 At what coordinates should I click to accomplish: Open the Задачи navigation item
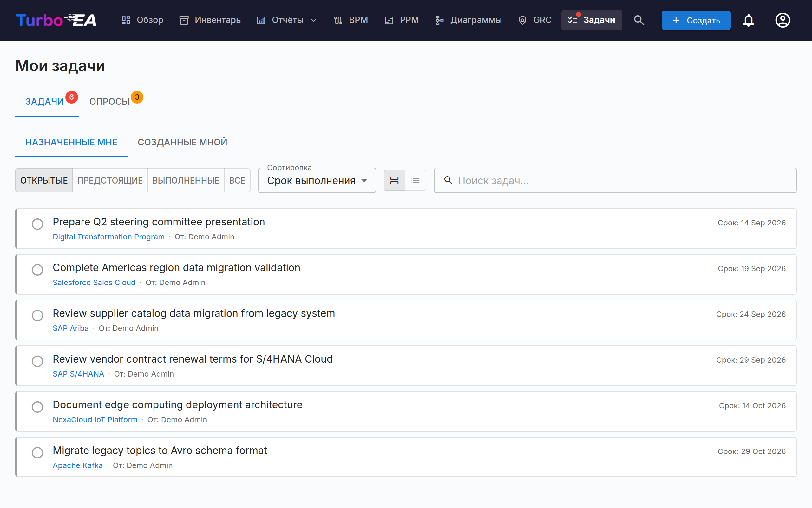pos(592,20)
